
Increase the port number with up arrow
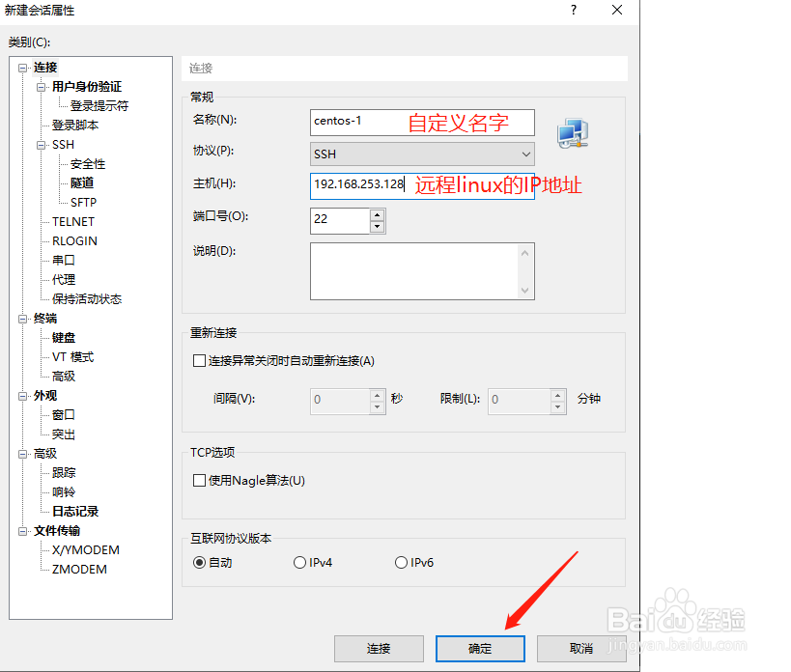(378, 215)
